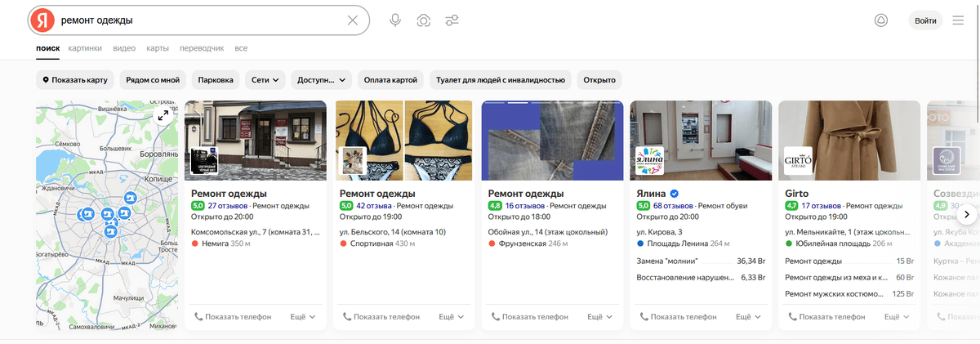Toggle the Оплата картой filter
The image size is (980, 344).
click(x=390, y=80)
